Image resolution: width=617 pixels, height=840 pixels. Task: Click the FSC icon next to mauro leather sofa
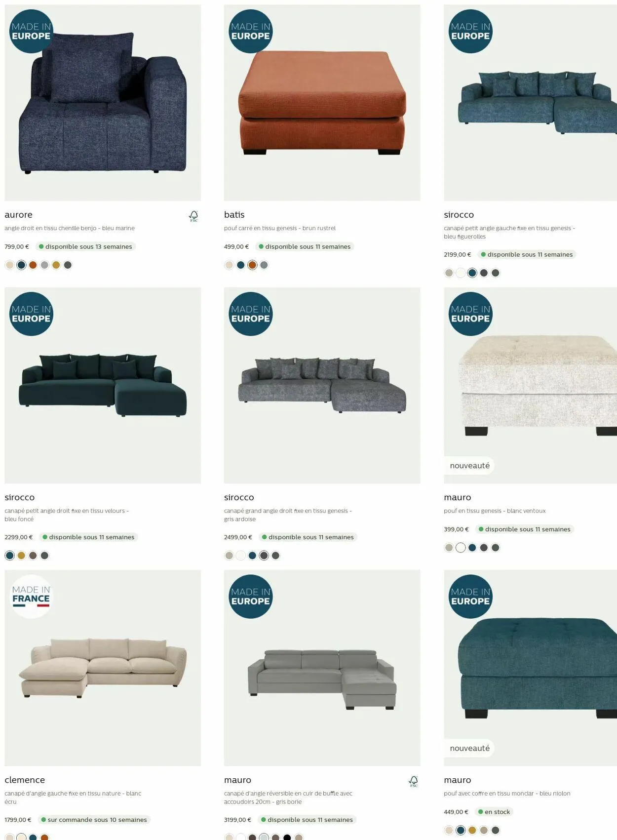coord(414,781)
